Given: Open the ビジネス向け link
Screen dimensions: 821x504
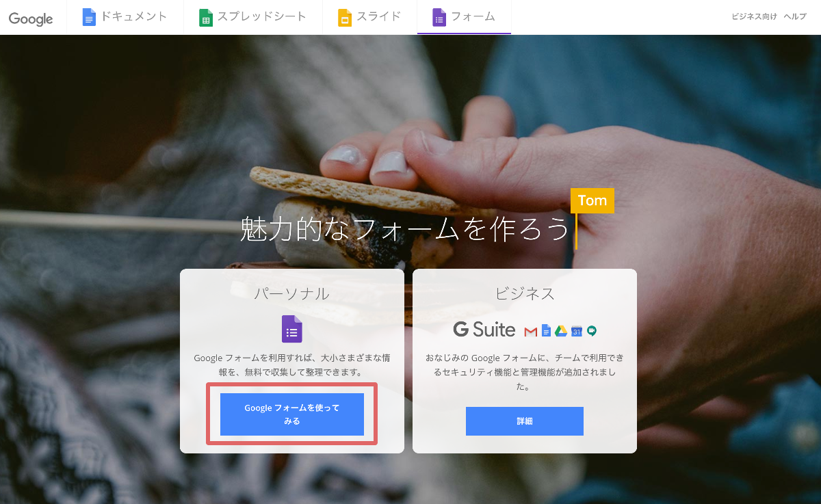Looking at the screenshot, I should pyautogui.click(x=754, y=16).
